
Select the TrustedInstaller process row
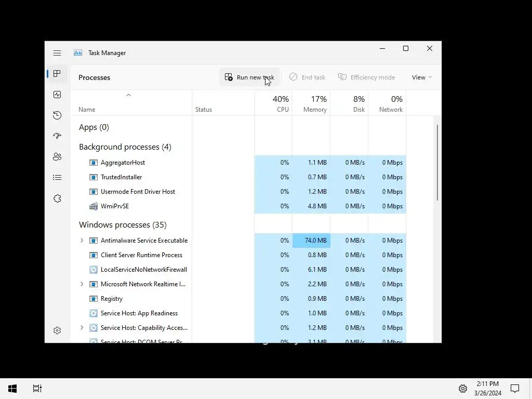point(238,177)
